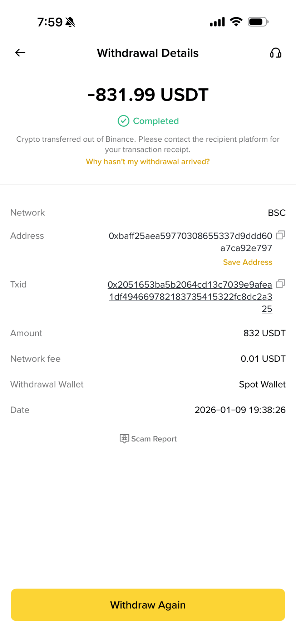Image resolution: width=296 pixels, height=644 pixels.
Task: Open customer support headset icon
Action: 276,53
